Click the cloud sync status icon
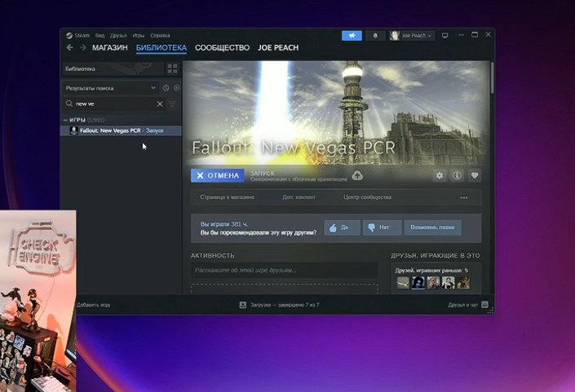This screenshot has width=575, height=392. pos(357,175)
